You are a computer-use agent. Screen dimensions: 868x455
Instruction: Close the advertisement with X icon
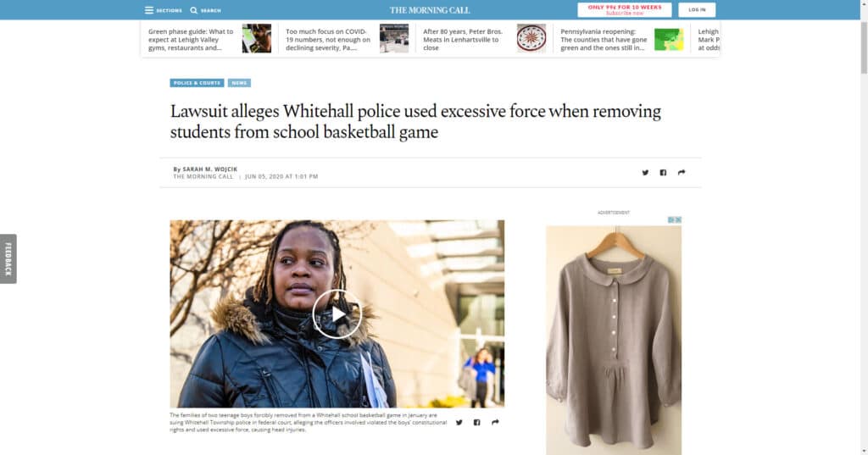[679, 219]
